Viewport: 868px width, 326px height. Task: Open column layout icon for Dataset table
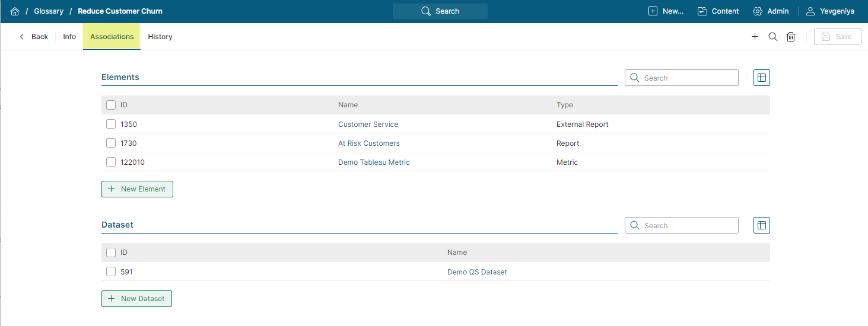pos(761,225)
